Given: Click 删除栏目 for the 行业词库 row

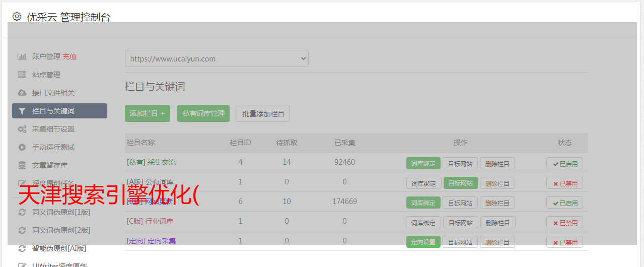Looking at the screenshot, I should (497, 222).
